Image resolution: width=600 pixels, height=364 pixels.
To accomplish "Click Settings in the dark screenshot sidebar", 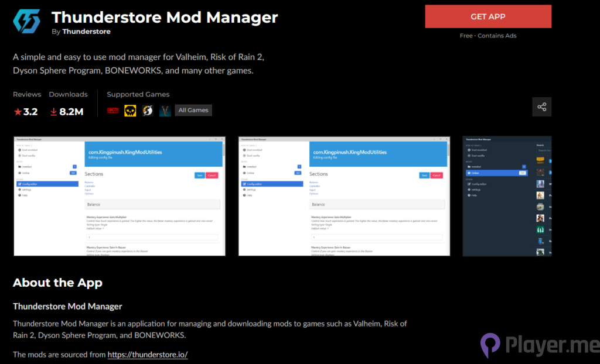I will [x=475, y=190].
